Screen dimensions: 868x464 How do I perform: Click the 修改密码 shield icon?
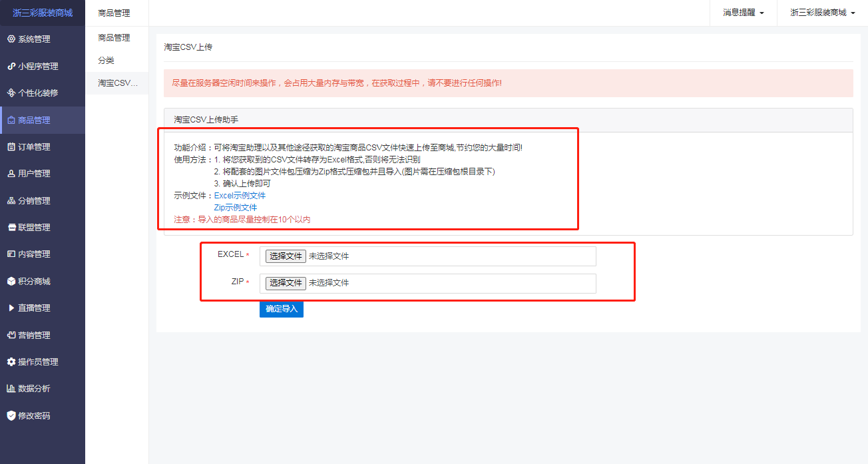(11, 415)
